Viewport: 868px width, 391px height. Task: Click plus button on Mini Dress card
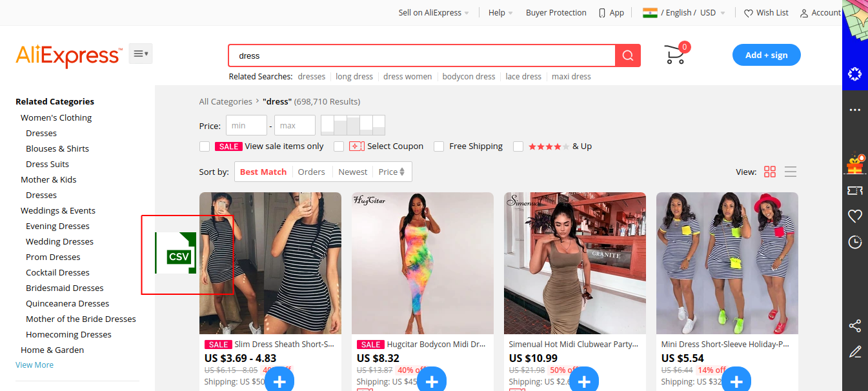(736, 381)
